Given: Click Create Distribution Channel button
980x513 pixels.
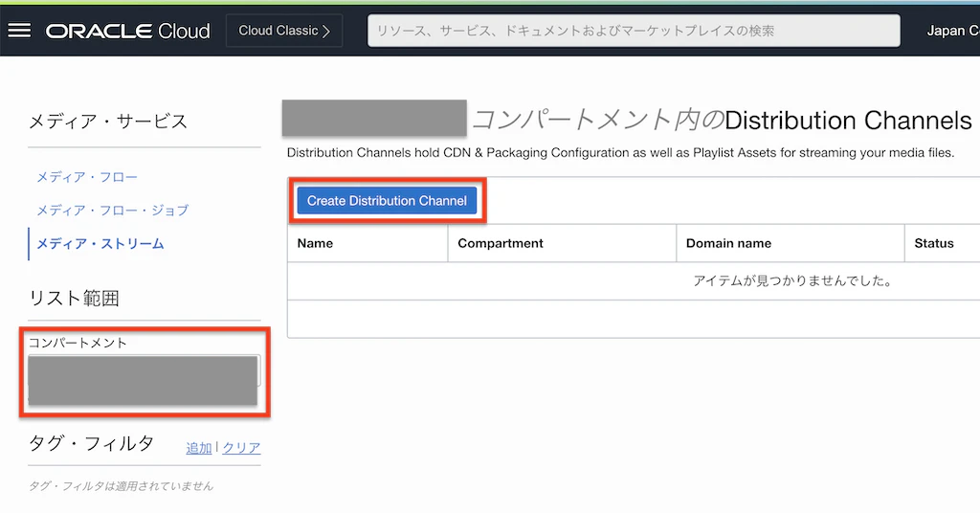Looking at the screenshot, I should click(387, 201).
